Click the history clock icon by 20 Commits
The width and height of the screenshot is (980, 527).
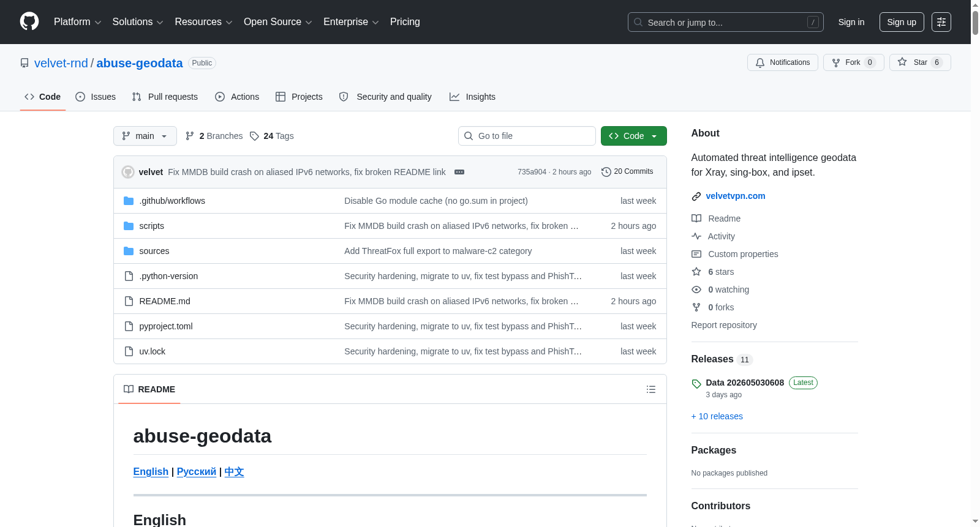pyautogui.click(x=606, y=172)
